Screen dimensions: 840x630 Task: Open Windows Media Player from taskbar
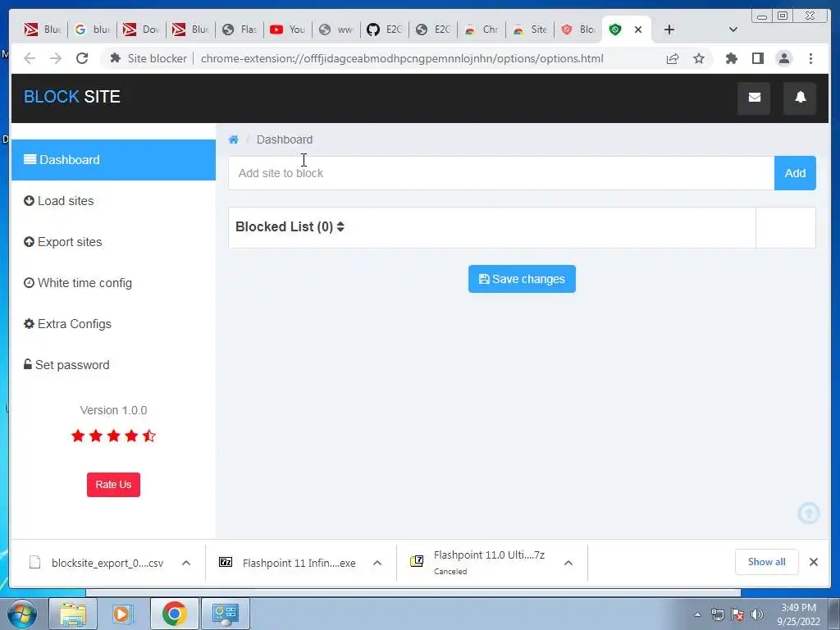(x=122, y=614)
